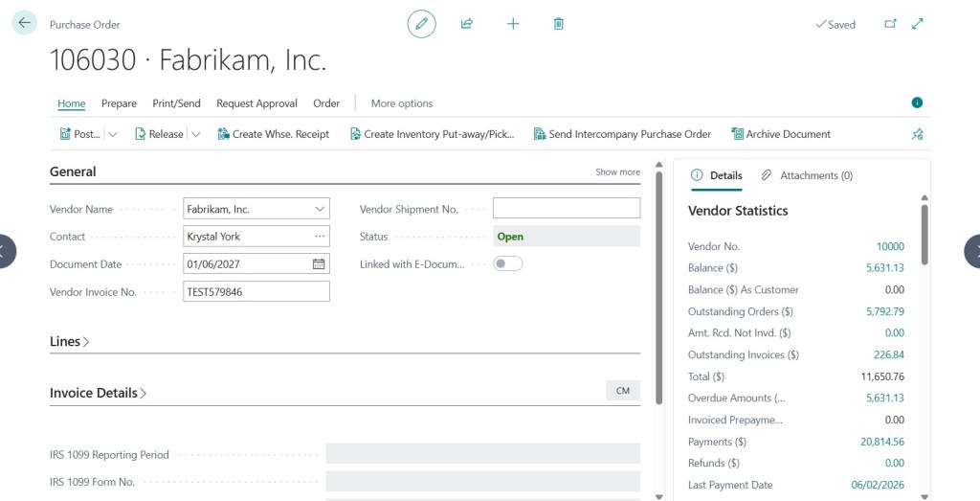Click the share icon
980x501 pixels.
tap(467, 24)
